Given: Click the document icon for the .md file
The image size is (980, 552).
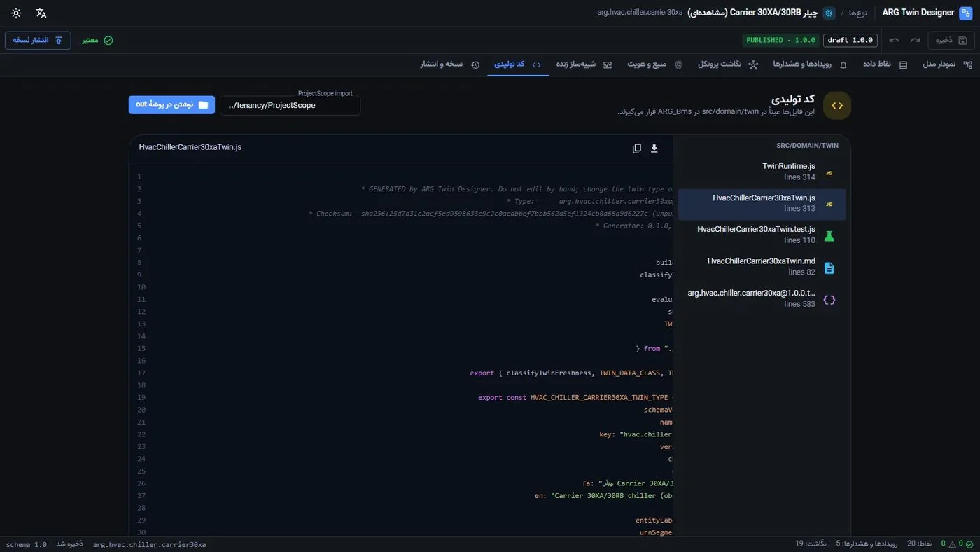Looking at the screenshot, I should (829, 268).
